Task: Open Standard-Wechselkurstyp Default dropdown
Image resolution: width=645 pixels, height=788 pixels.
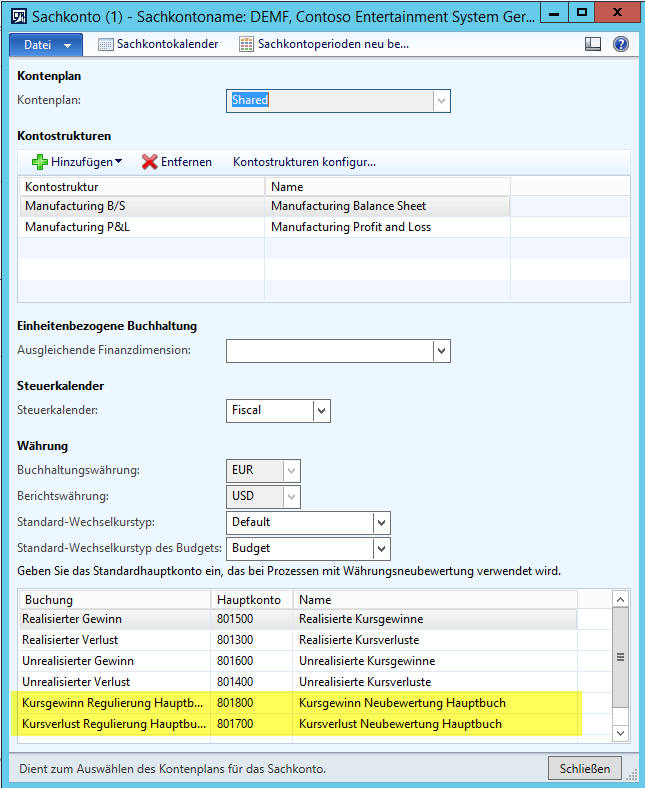Action: [x=381, y=522]
